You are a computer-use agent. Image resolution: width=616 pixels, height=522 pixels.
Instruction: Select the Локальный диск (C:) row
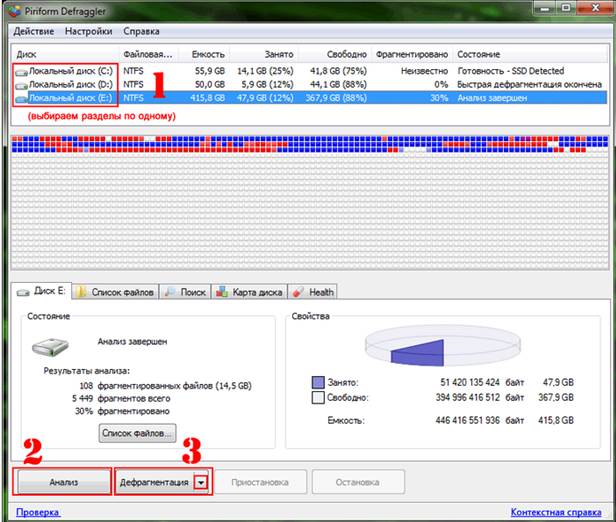(x=310, y=71)
